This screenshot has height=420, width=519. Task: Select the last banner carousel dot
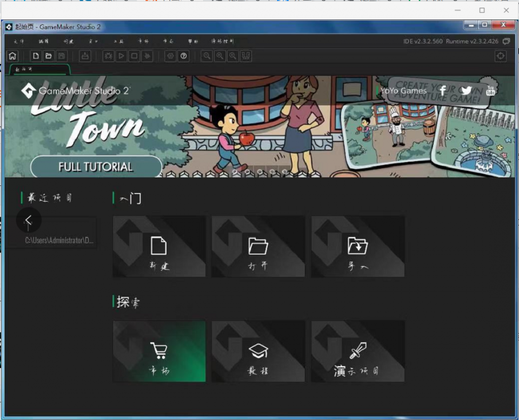(x=285, y=172)
